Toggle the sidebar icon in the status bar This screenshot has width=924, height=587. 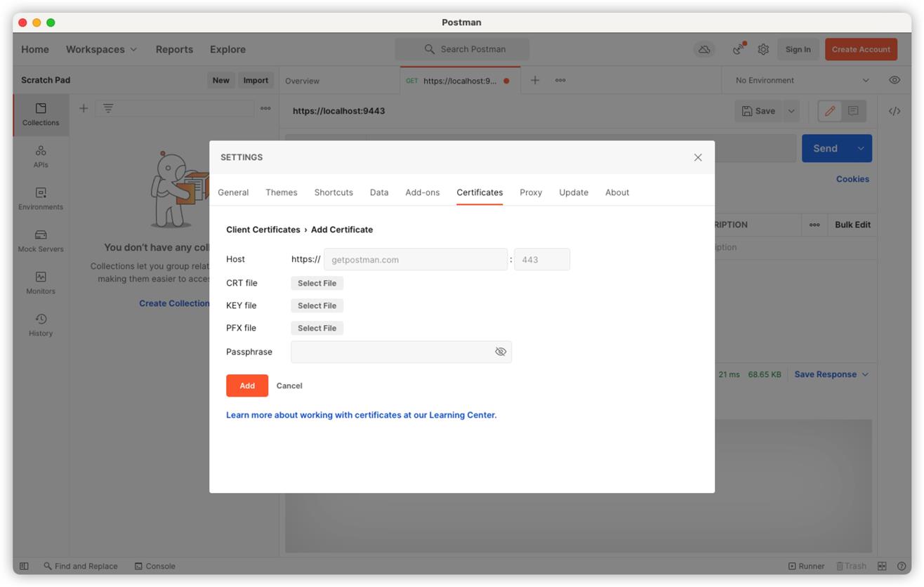click(x=24, y=566)
